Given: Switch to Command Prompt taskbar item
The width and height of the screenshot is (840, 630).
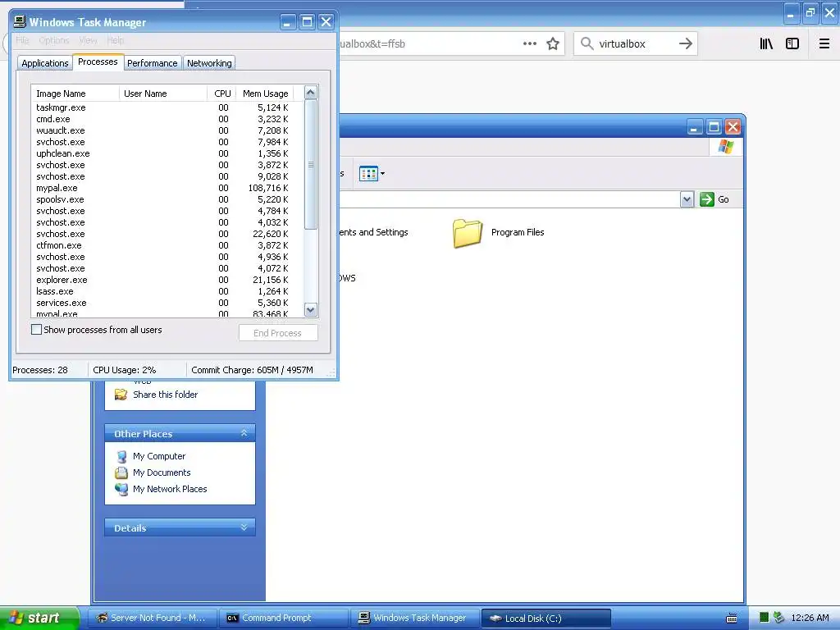Looking at the screenshot, I should click(283, 619).
